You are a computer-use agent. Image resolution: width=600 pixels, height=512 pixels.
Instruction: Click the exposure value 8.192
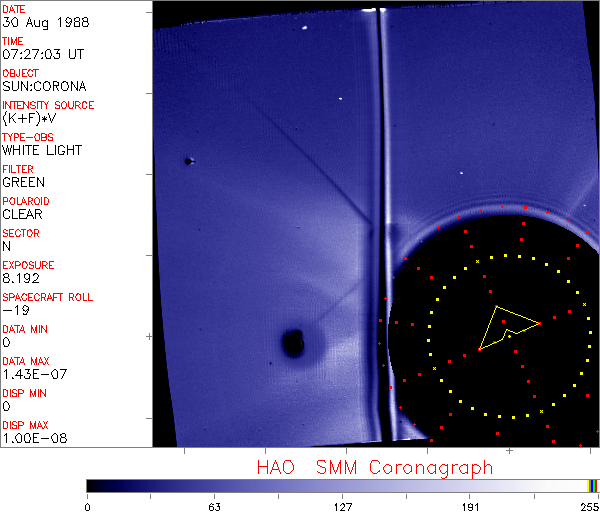coord(21,278)
